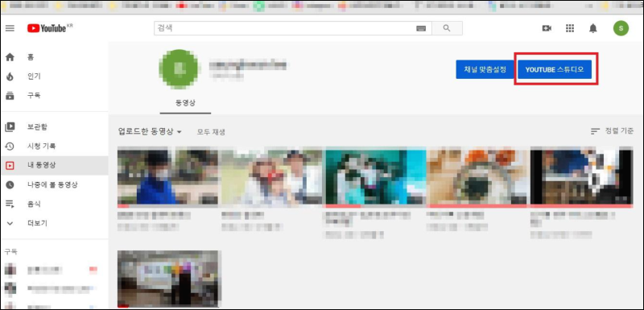The height and width of the screenshot is (310, 644).
Task: Click the 시청 기록 history icon
Action: [x=10, y=147]
